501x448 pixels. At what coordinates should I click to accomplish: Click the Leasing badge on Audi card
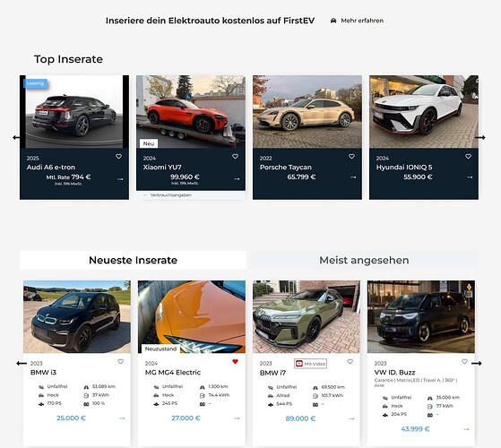tap(36, 83)
